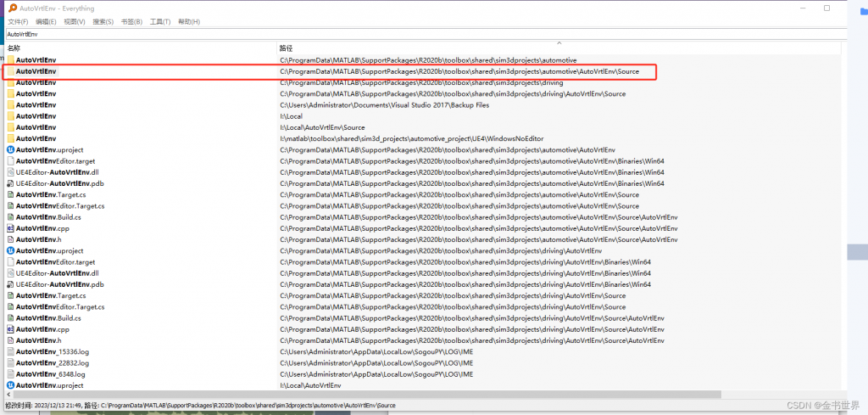The height and width of the screenshot is (415, 868).
Task: Click C++ icon of AutoVrtlEnv.cpp in driving Source
Action: [x=11, y=329]
